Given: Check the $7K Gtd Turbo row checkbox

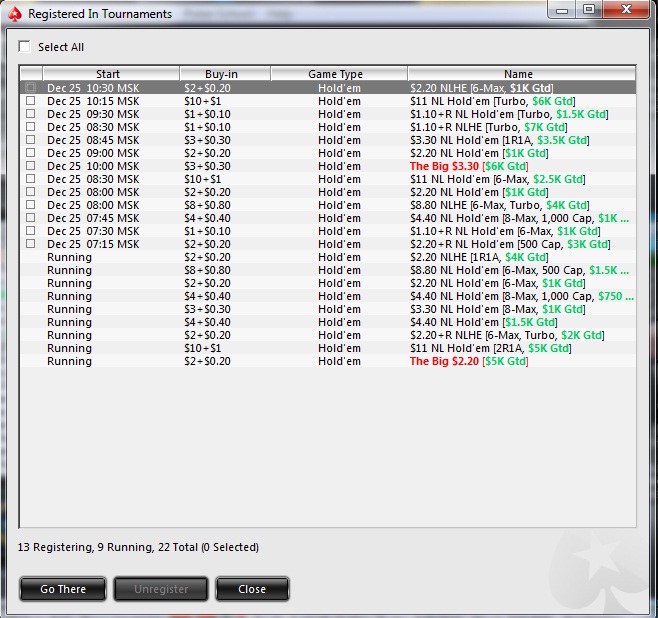Looking at the screenshot, I should pyautogui.click(x=30, y=126).
